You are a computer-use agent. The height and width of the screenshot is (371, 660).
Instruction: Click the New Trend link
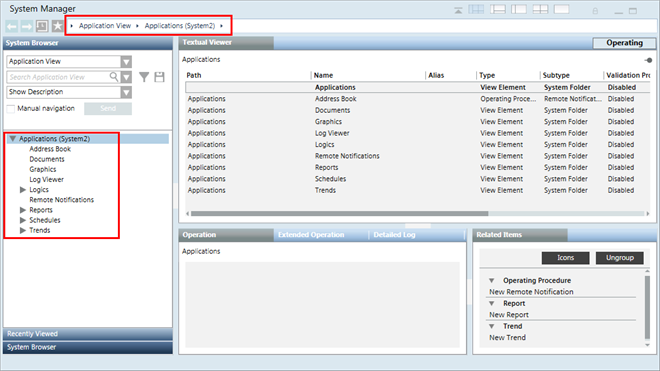(x=507, y=338)
